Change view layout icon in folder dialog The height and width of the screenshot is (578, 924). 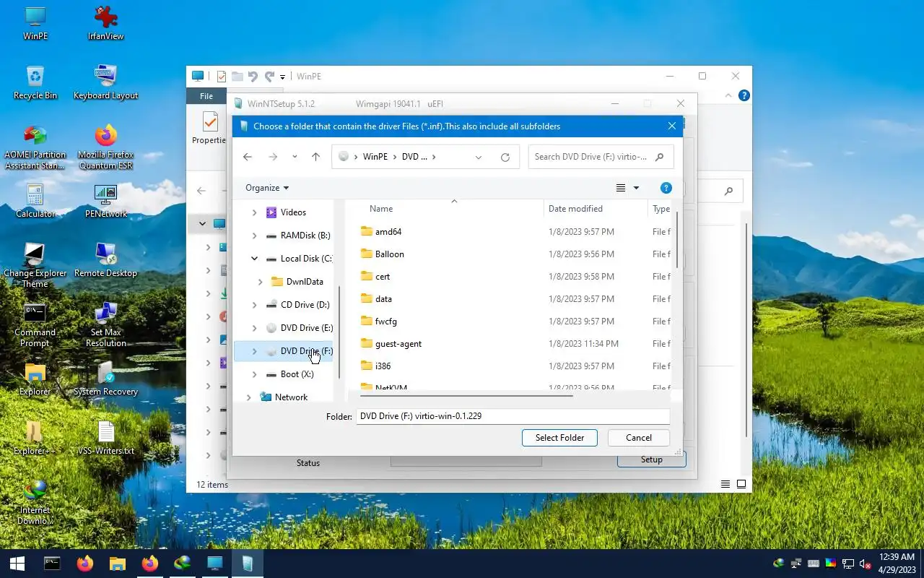(621, 188)
